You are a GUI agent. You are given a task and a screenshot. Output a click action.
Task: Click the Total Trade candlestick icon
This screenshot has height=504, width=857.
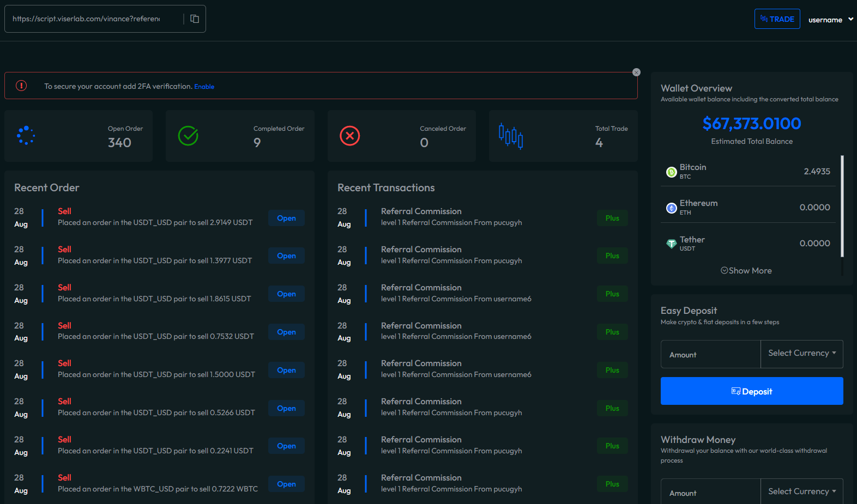pyautogui.click(x=511, y=136)
